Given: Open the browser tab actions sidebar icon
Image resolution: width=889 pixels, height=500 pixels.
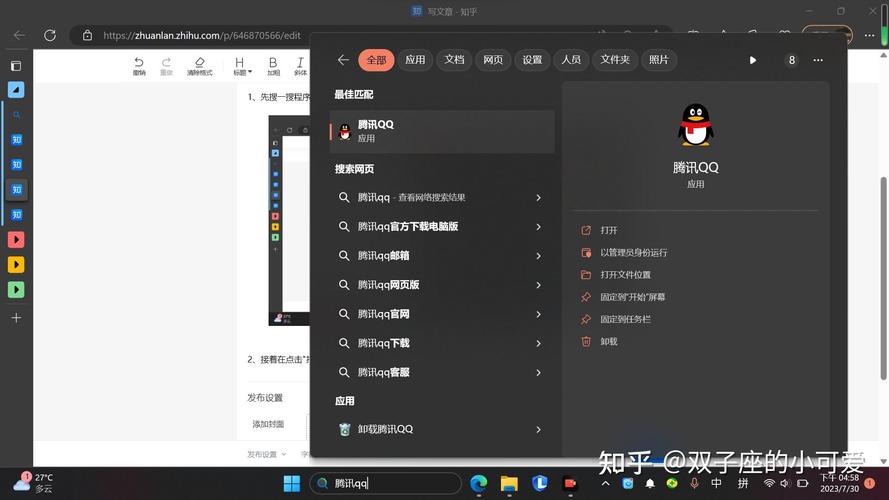Looking at the screenshot, I should click(x=16, y=66).
